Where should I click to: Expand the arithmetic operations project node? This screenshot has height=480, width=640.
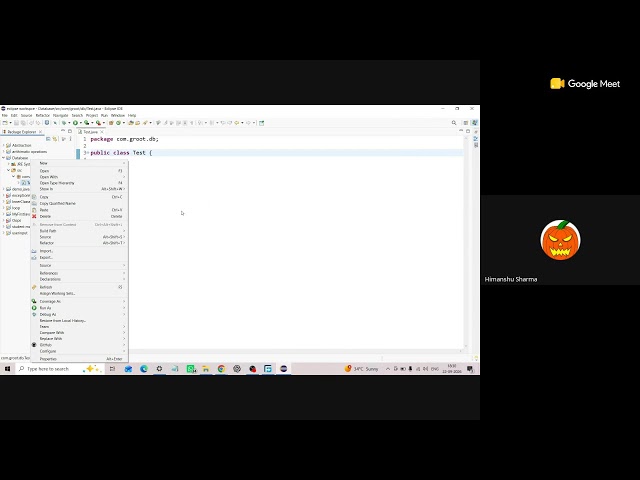coord(4,151)
